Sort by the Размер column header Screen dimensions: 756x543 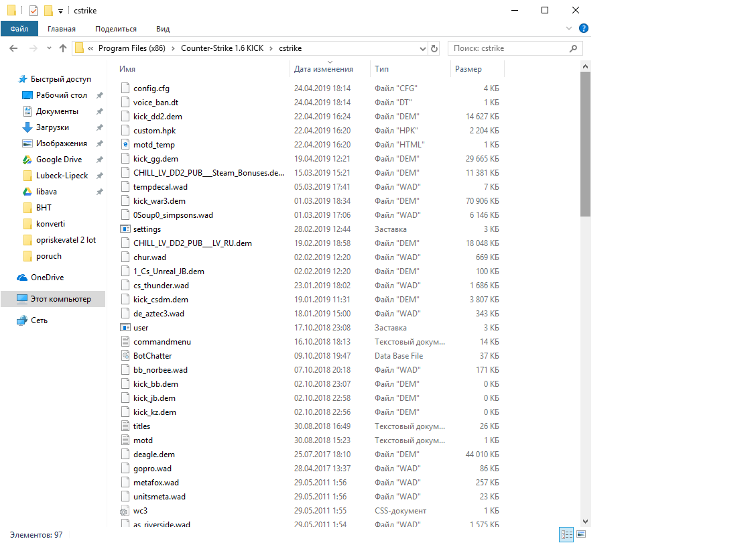coord(468,69)
